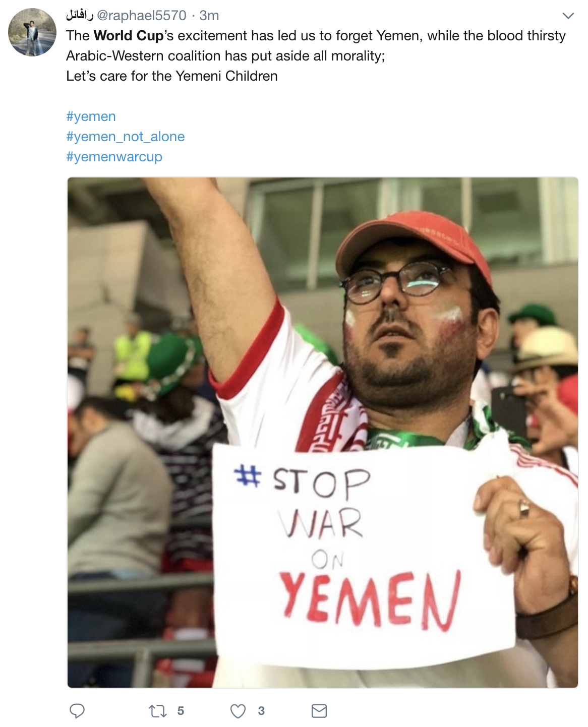This screenshot has width=588, height=727.
Task: Click the tweet line mentioning Arabic-Western coalition
Action: pyautogui.click(x=225, y=56)
